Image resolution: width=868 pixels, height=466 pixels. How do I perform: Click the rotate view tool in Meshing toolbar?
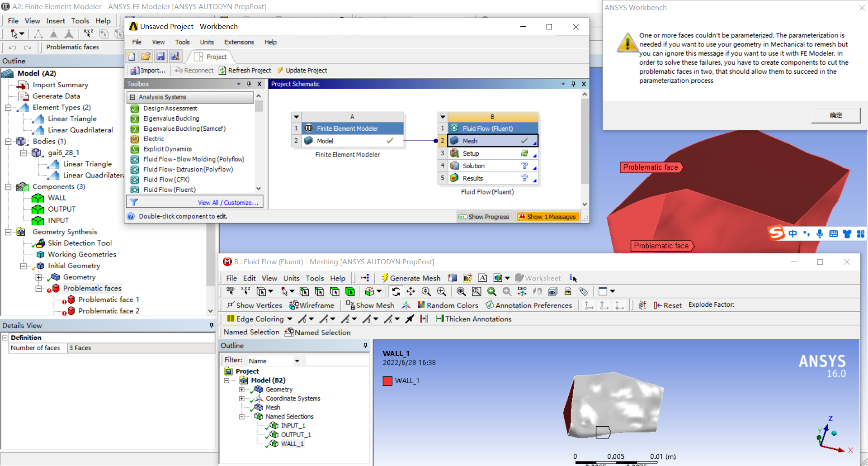click(396, 291)
